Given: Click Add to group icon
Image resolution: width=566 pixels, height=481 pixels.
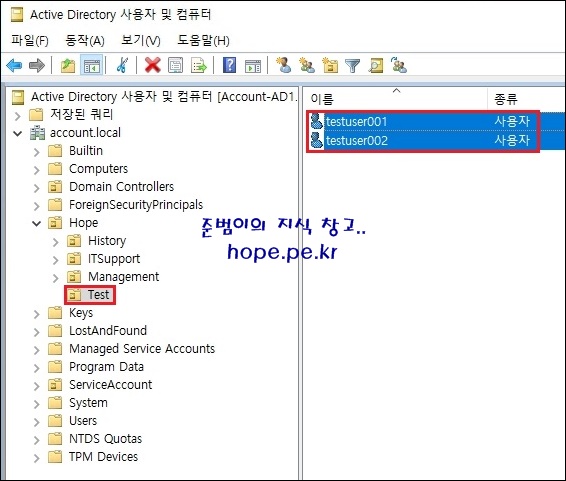Looking at the screenshot, I should point(399,65).
